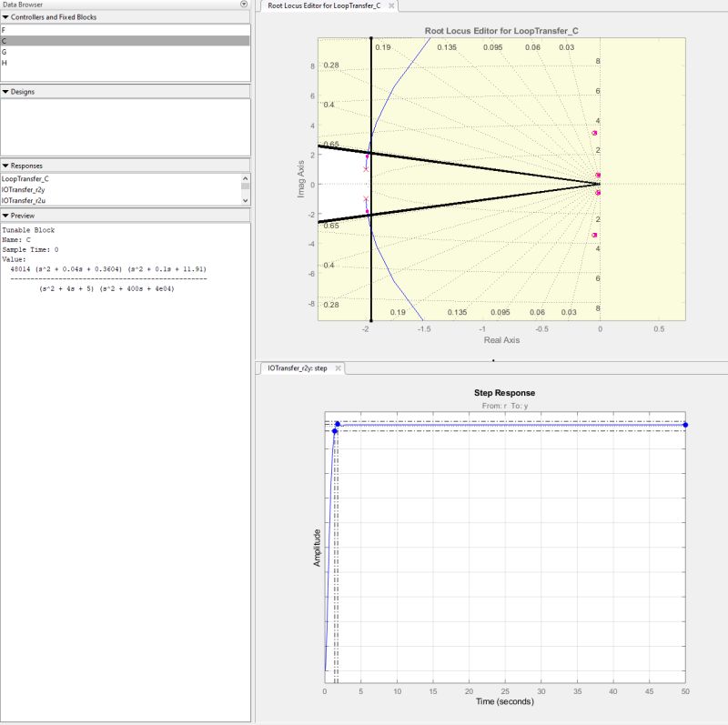
Task: Select block C in the controllers list
Action: tap(125, 41)
